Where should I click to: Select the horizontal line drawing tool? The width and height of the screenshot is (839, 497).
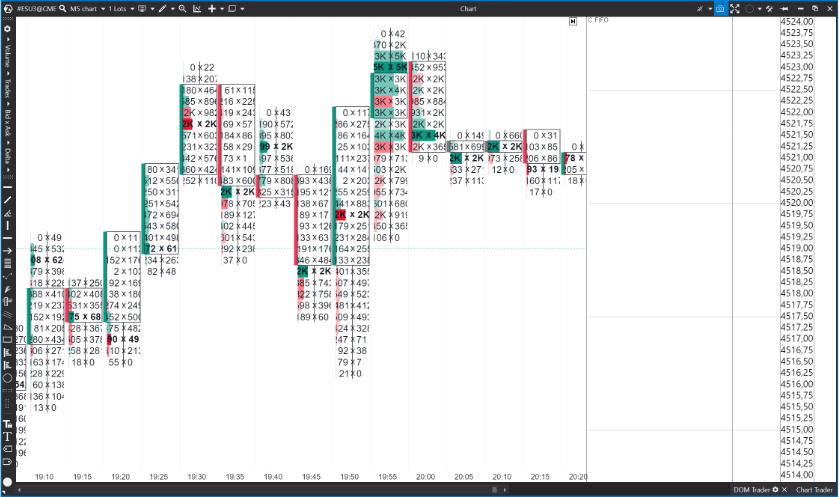(x=7, y=187)
